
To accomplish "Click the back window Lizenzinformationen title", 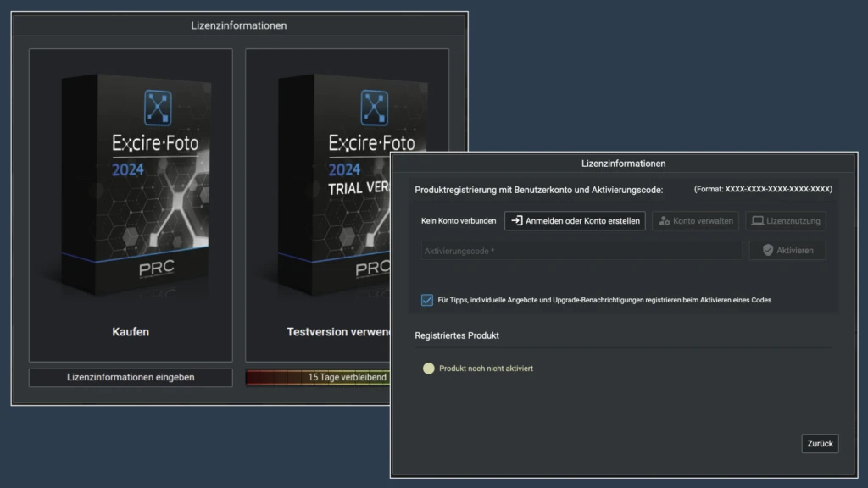I will click(238, 25).
